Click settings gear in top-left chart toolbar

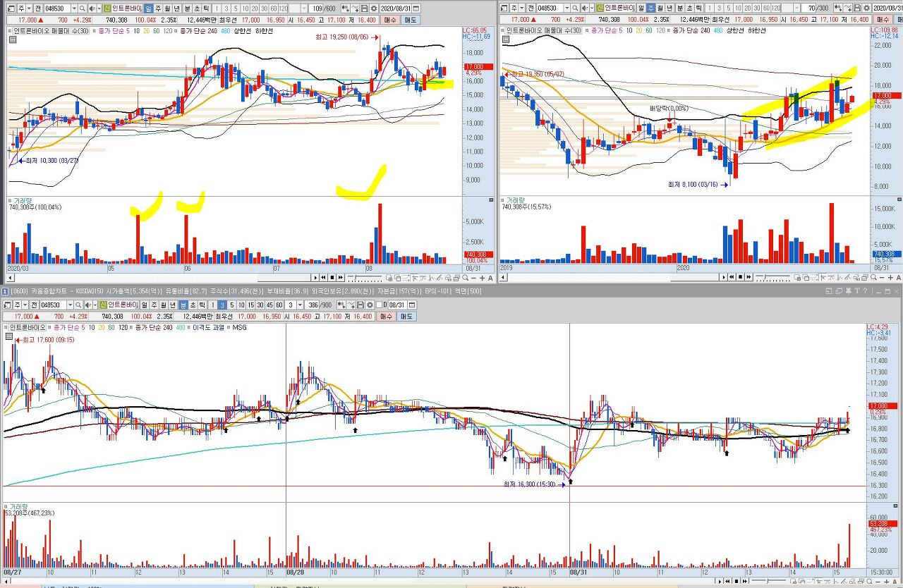374,8
